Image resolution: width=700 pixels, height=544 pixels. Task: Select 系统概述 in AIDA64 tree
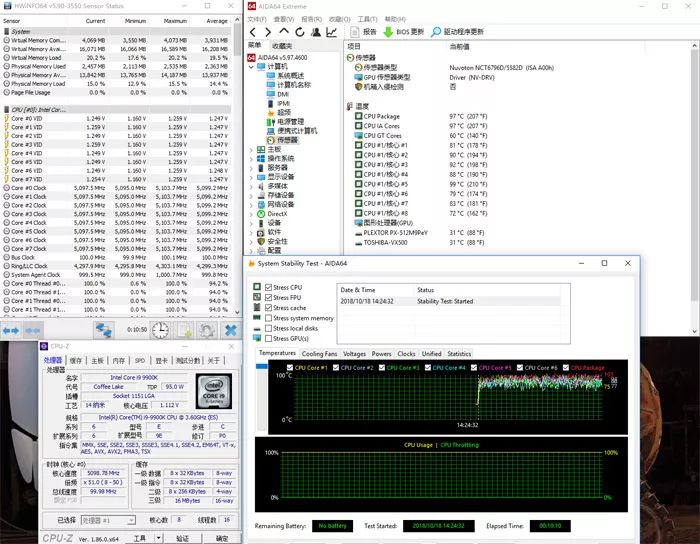tap(285, 75)
